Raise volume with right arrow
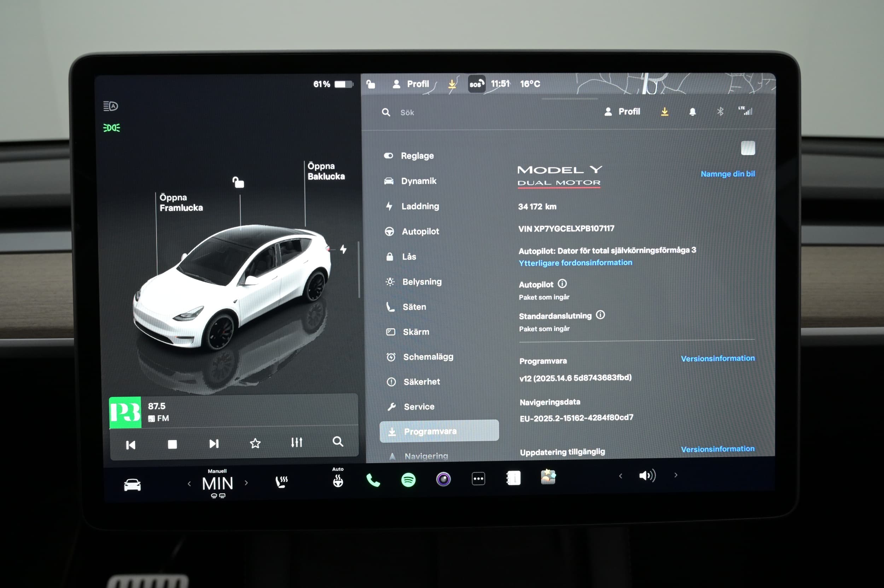Image resolution: width=884 pixels, height=588 pixels. [676, 475]
